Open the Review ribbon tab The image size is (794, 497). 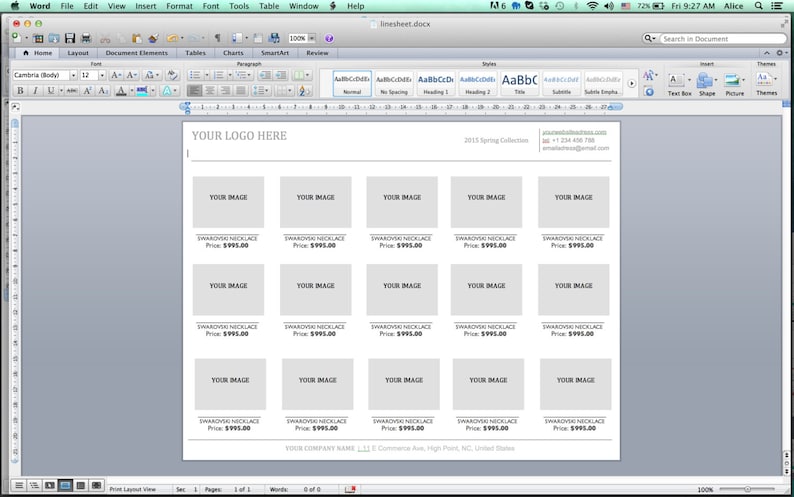coord(317,53)
